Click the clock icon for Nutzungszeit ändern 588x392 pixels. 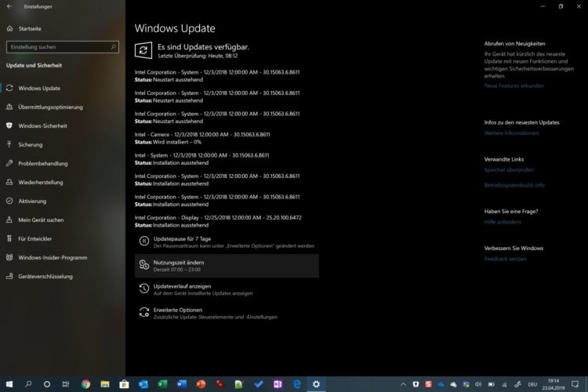144,265
